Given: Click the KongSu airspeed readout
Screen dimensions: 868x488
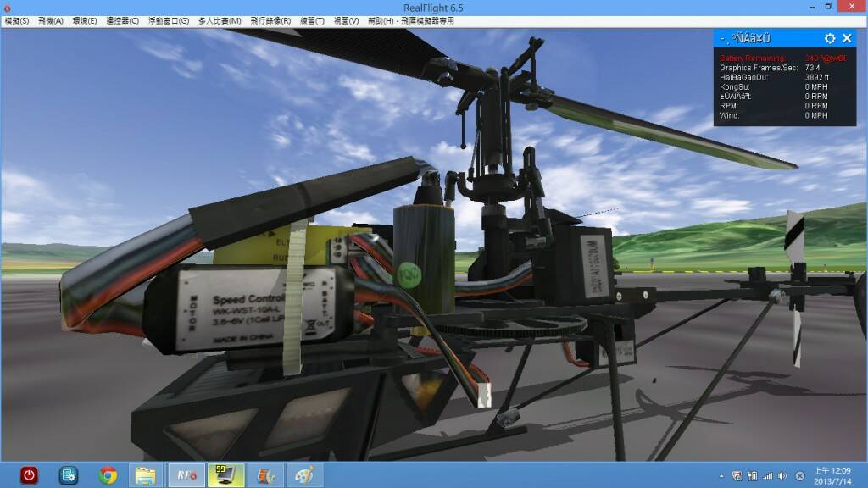Looking at the screenshot, I should click(x=774, y=87).
